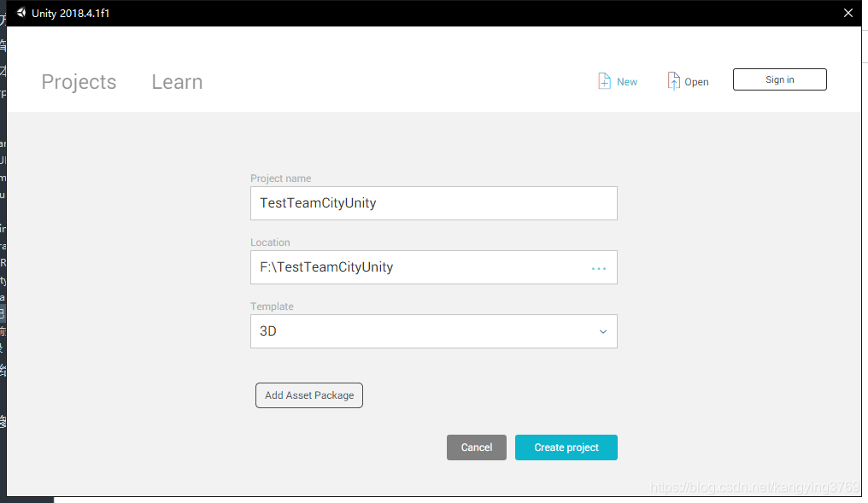Click the Open text label

point(696,82)
